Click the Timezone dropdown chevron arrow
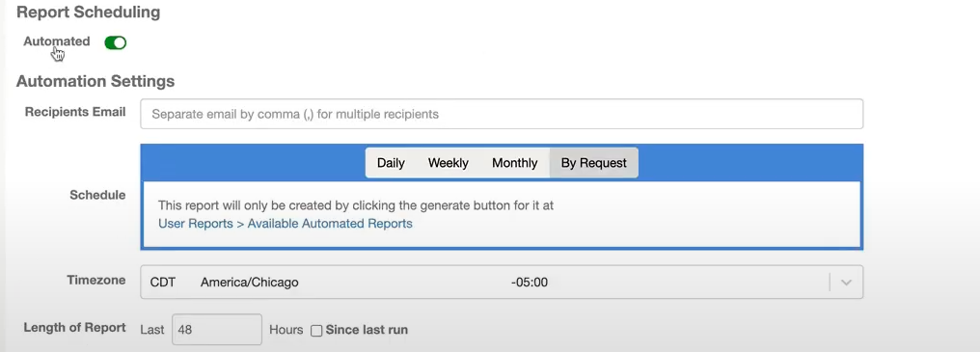This screenshot has height=352, width=980. pos(846,282)
